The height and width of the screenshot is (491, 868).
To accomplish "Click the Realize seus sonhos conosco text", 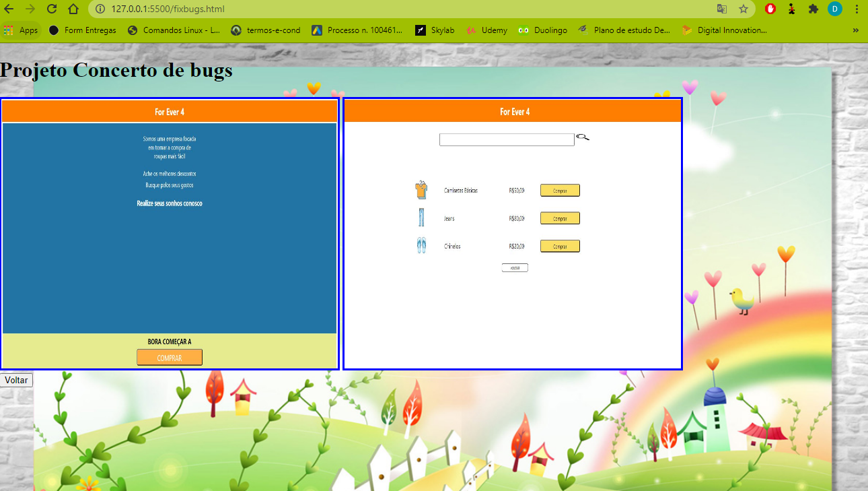I will (x=170, y=203).
